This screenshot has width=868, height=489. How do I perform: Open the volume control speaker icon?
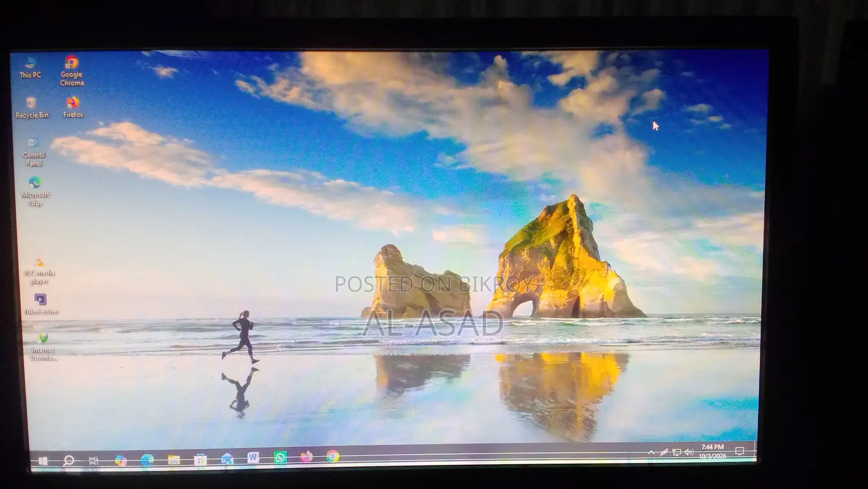coord(689,452)
